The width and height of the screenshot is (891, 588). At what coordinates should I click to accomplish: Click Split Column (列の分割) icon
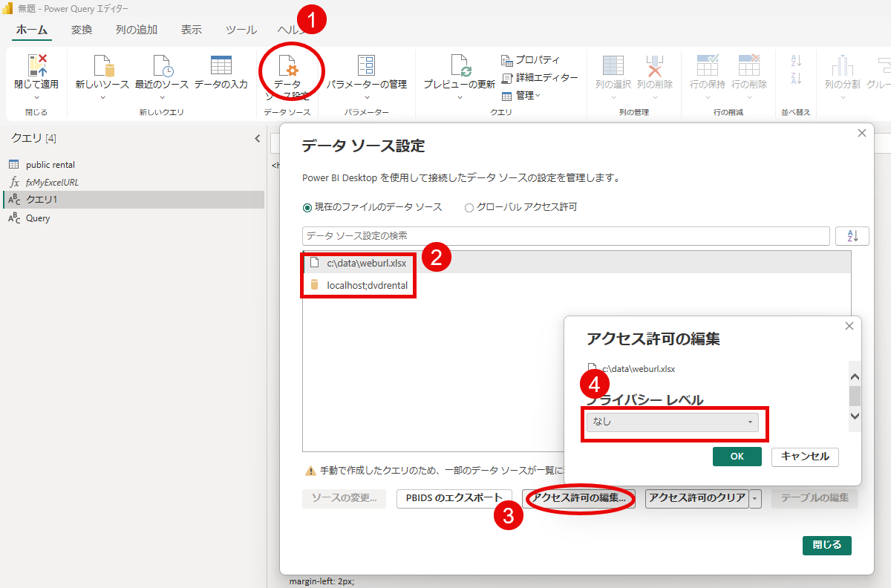pyautogui.click(x=842, y=65)
